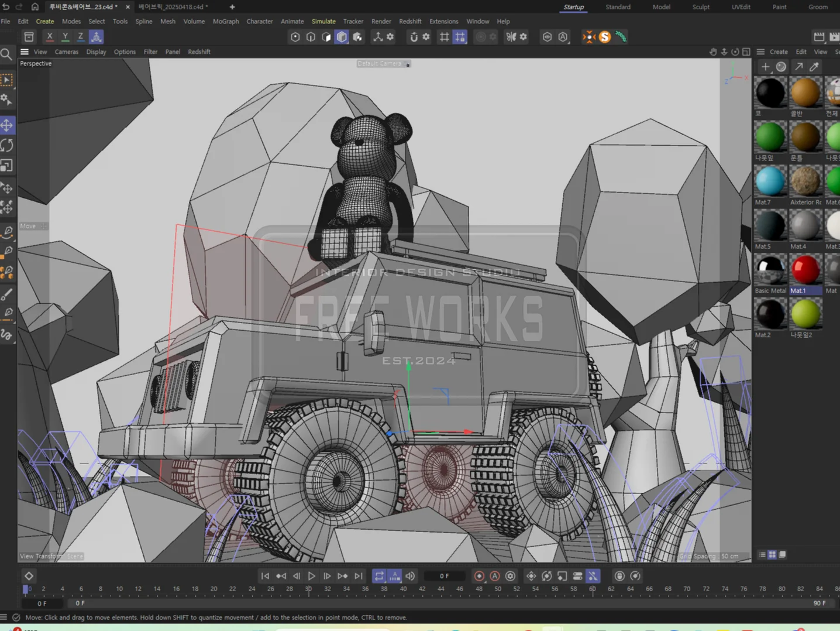Open the bottom-left status bar hamburger menu
840x631 pixels.
pos(4,617)
